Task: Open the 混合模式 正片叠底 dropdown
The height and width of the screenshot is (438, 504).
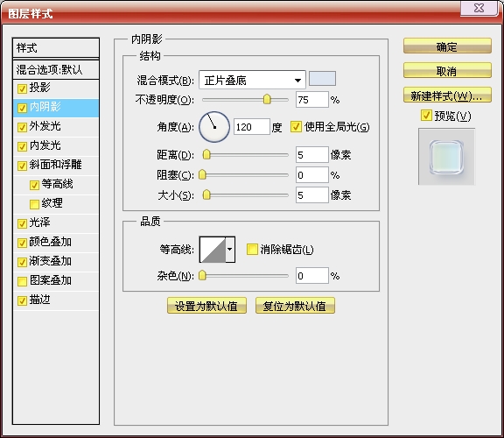Action: click(252, 80)
